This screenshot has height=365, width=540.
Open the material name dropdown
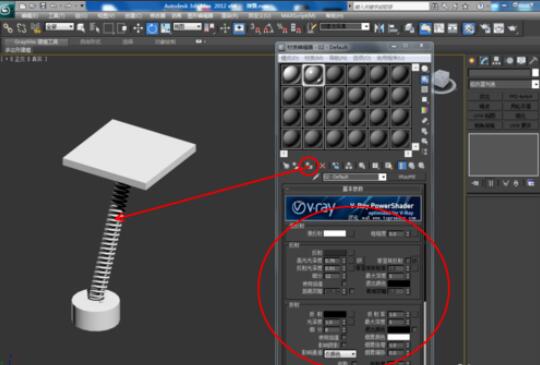click(354, 177)
